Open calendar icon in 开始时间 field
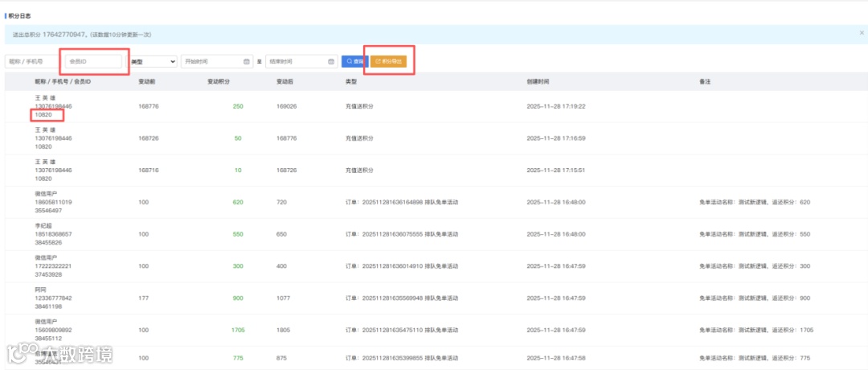The height and width of the screenshot is (370, 868). [247, 61]
